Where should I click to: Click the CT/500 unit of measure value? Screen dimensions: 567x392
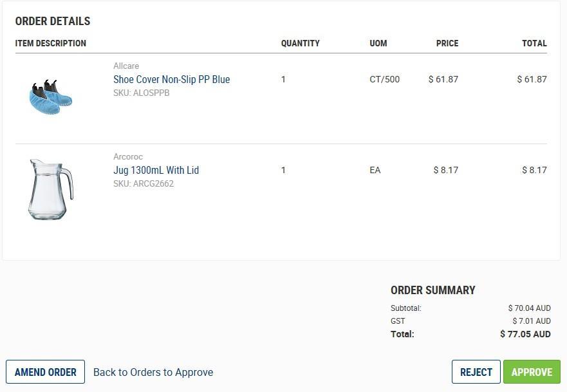(x=384, y=79)
